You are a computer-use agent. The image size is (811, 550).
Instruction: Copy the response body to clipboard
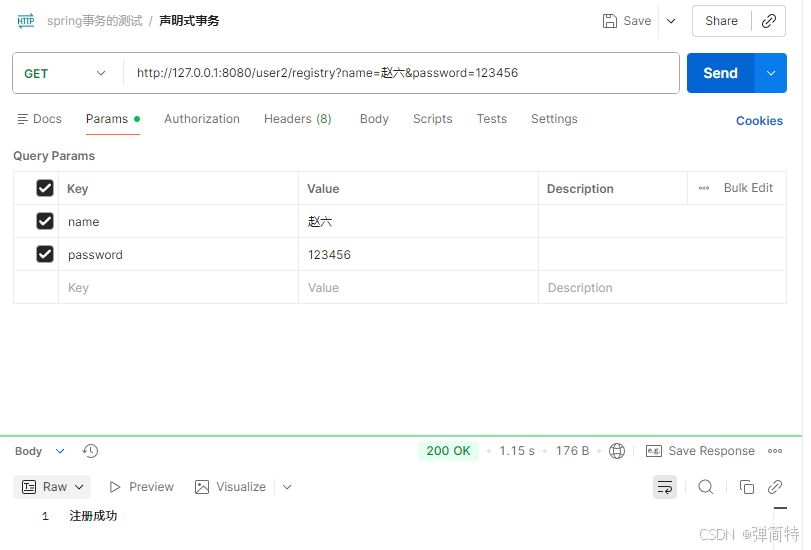[746, 487]
